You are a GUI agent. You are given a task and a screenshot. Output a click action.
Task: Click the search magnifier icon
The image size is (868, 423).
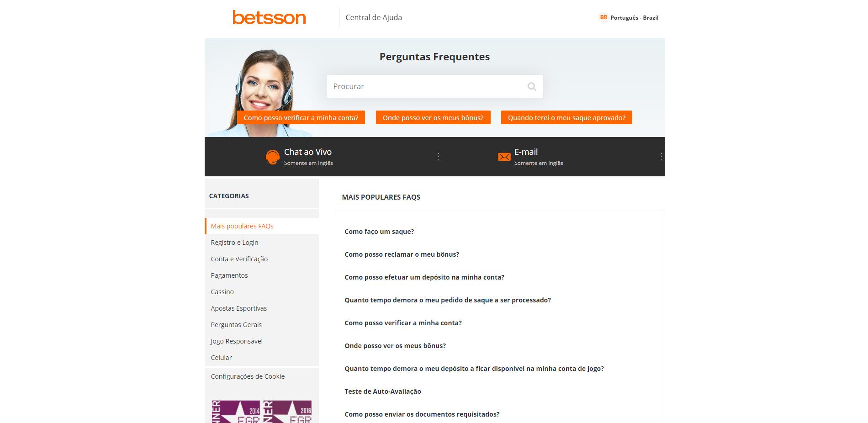pos(532,86)
